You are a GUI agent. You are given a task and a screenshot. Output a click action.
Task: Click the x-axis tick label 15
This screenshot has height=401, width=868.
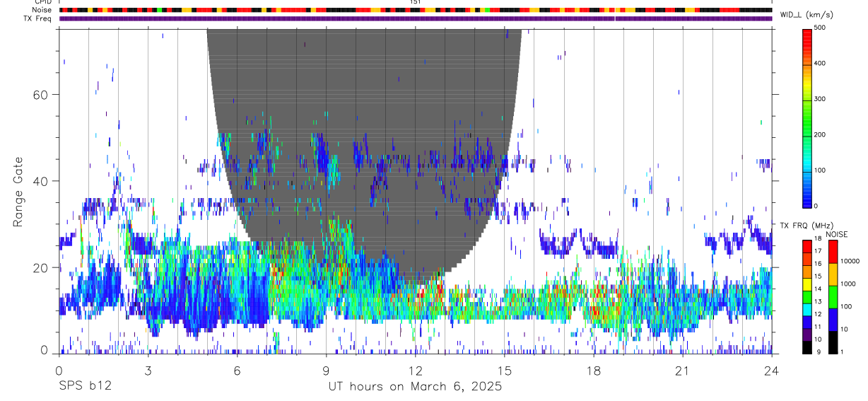pos(505,371)
